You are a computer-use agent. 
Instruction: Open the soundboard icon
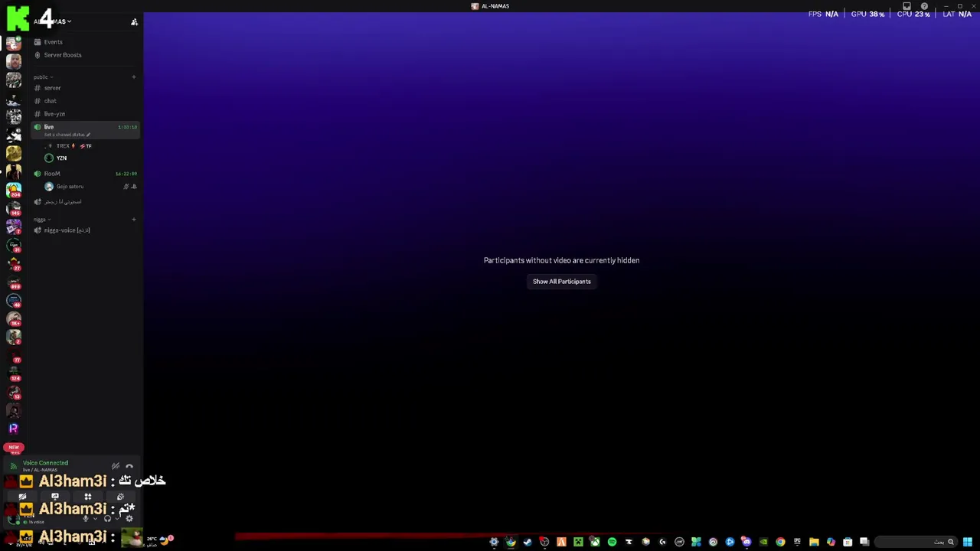(120, 497)
